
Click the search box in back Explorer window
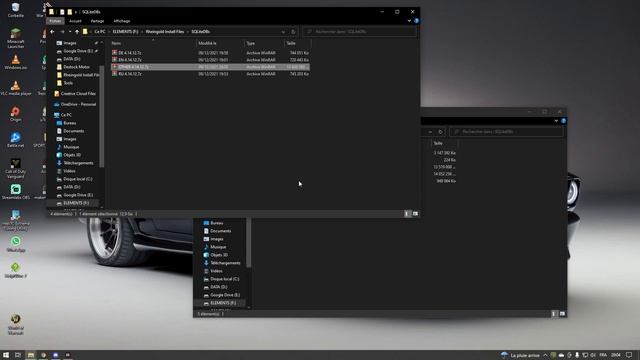pyautogui.click(x=507, y=132)
